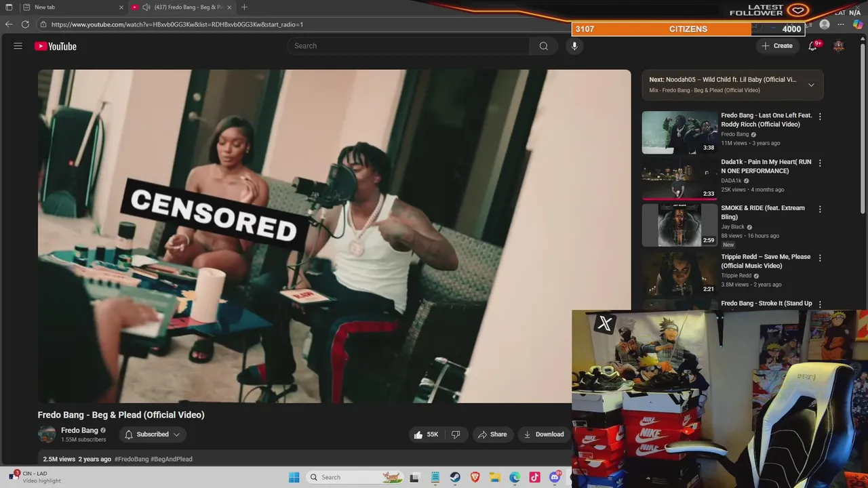Click the Trippie Redd channel name
This screenshot has width=868, height=488.
736,276
